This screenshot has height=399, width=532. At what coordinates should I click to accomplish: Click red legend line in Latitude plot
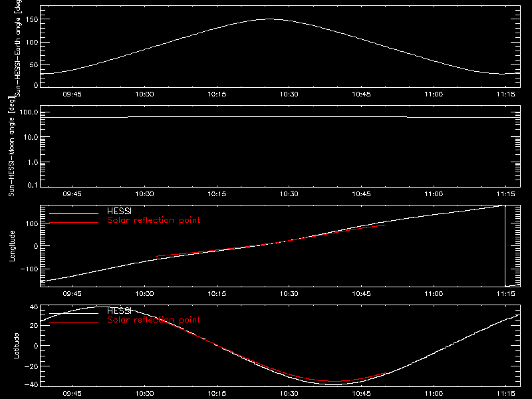[x=74, y=323]
